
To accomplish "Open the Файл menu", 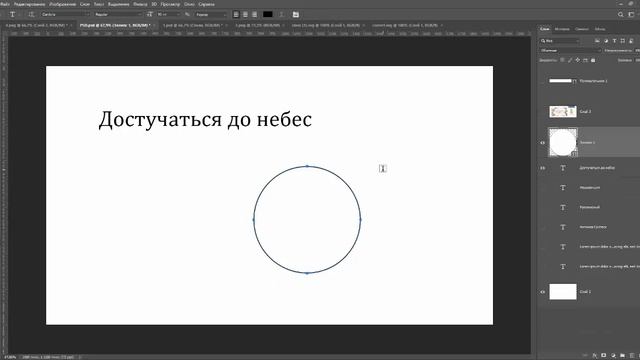I will [5, 4].
